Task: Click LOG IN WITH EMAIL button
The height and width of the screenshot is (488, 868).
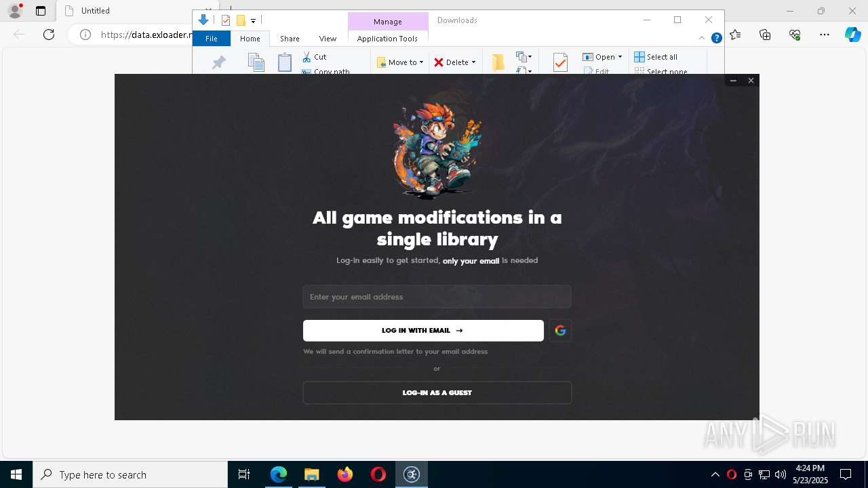Action: point(423,331)
